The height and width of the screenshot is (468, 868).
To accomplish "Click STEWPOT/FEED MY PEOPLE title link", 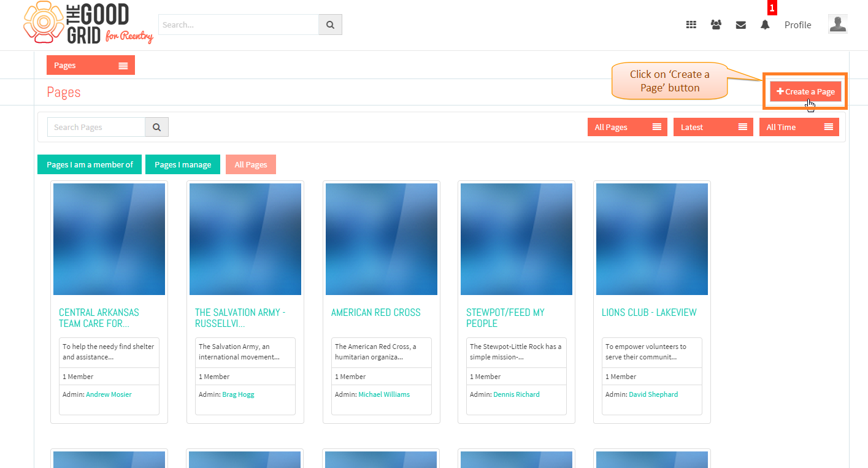I will pos(505,318).
